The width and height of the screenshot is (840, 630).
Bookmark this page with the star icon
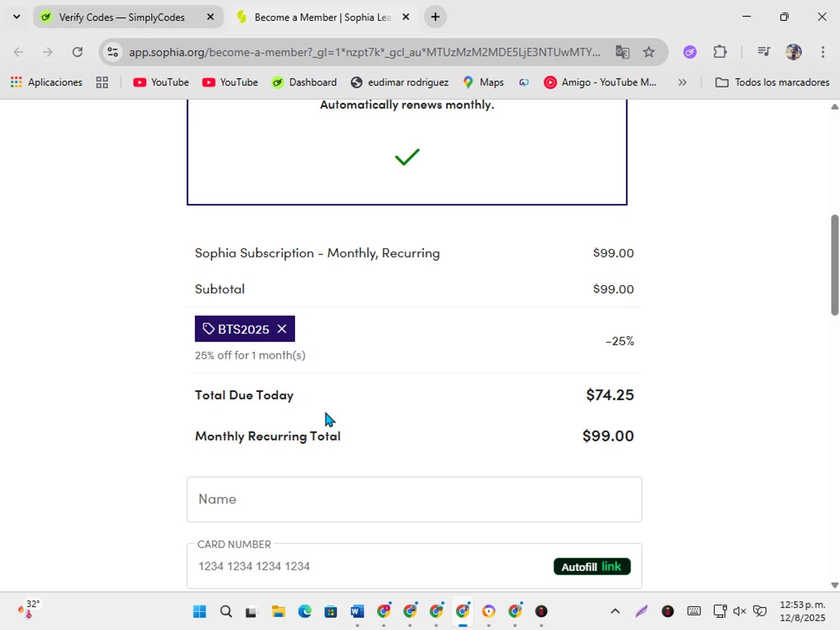(648, 52)
